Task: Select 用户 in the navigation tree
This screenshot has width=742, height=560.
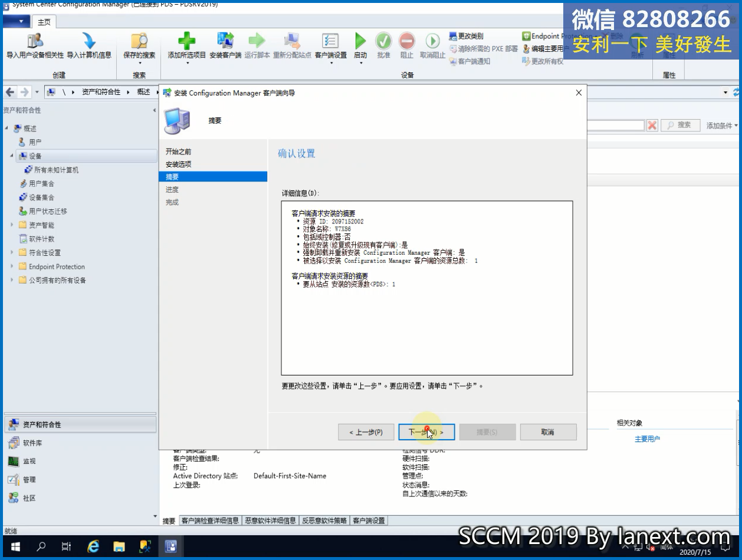Action: 35,142
